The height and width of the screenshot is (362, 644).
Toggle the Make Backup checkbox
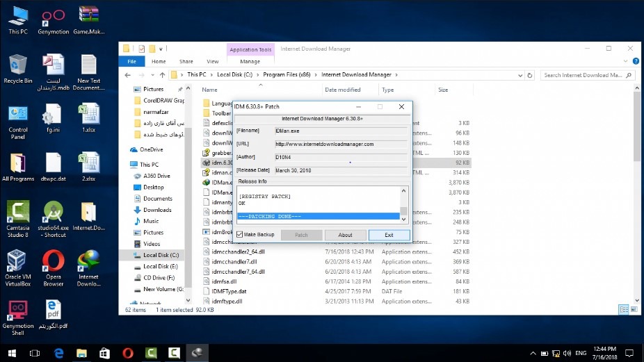tap(240, 235)
